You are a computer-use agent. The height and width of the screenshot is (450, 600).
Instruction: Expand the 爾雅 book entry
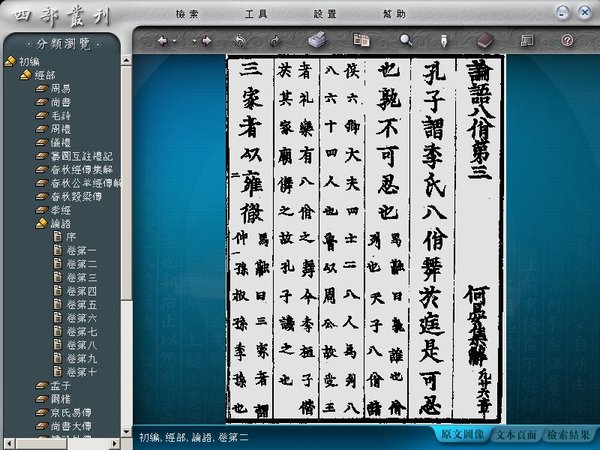pos(41,399)
